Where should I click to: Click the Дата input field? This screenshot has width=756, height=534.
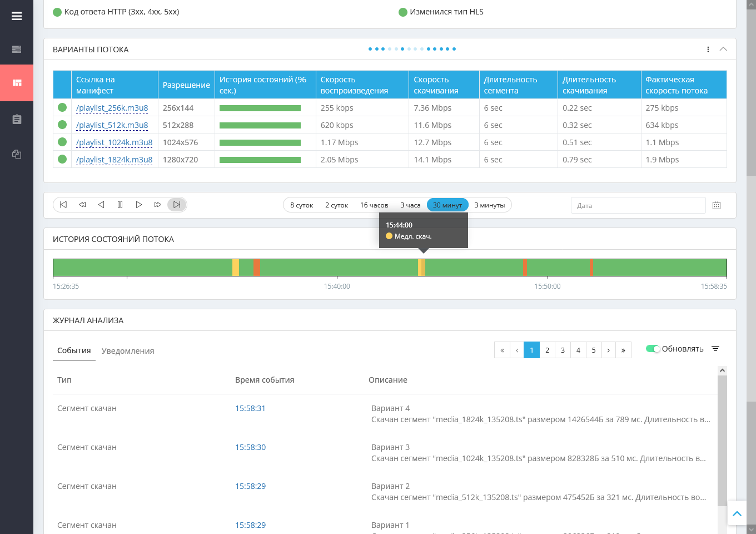pos(638,205)
